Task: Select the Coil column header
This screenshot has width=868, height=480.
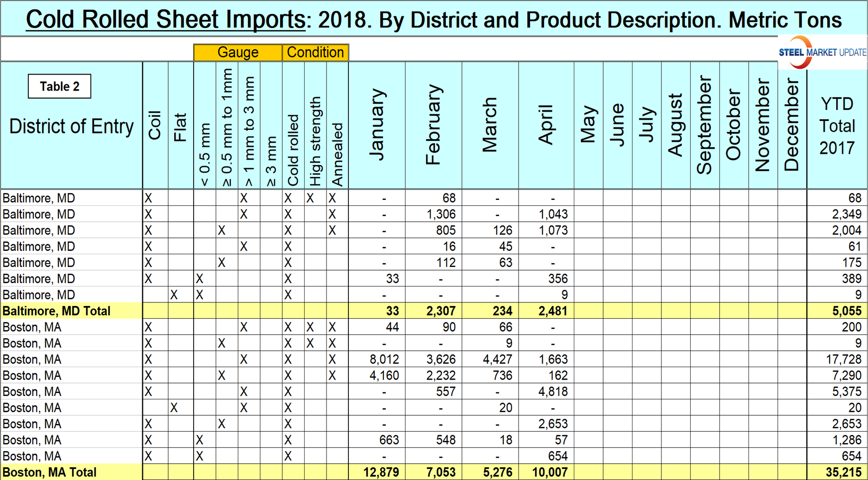Action: pyautogui.click(x=155, y=125)
